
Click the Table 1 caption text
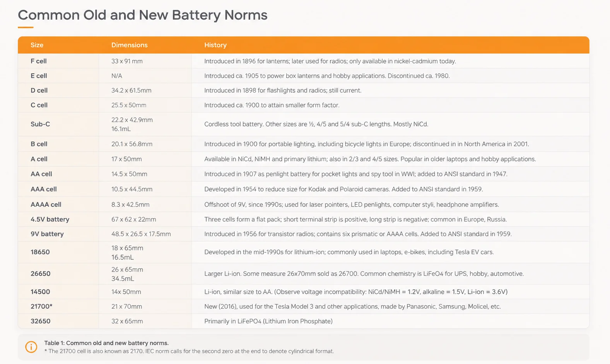pyautogui.click(x=106, y=343)
